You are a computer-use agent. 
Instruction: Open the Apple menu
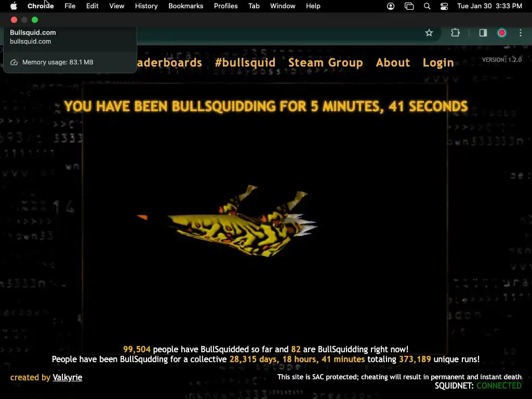[14, 6]
